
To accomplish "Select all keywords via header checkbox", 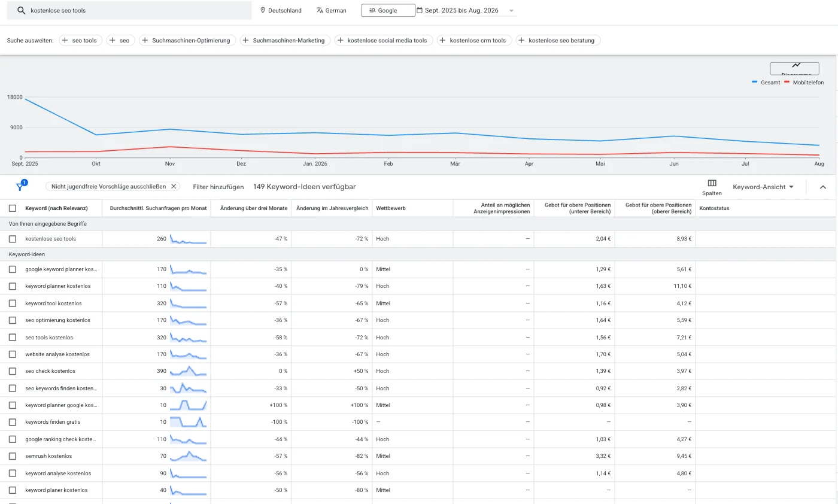I will [13, 208].
